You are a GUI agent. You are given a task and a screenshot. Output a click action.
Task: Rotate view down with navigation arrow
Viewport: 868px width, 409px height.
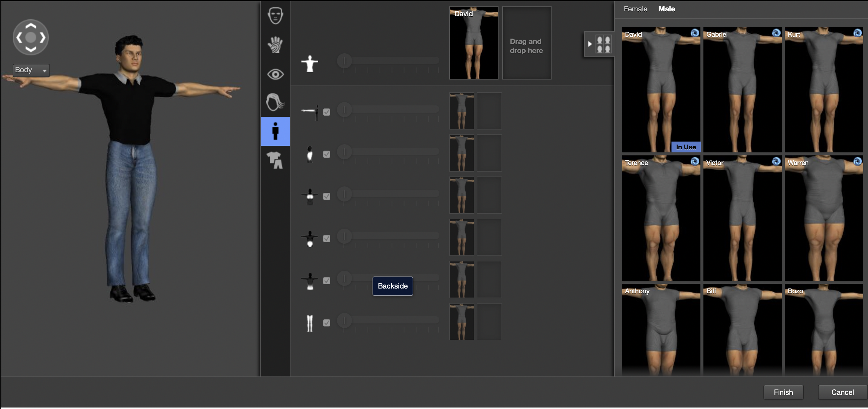coord(31,49)
